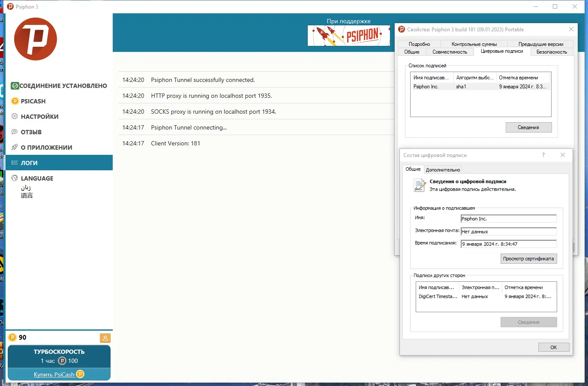The image size is (588, 386).
Task: Click the green connection established check icon
Action: click(x=15, y=86)
